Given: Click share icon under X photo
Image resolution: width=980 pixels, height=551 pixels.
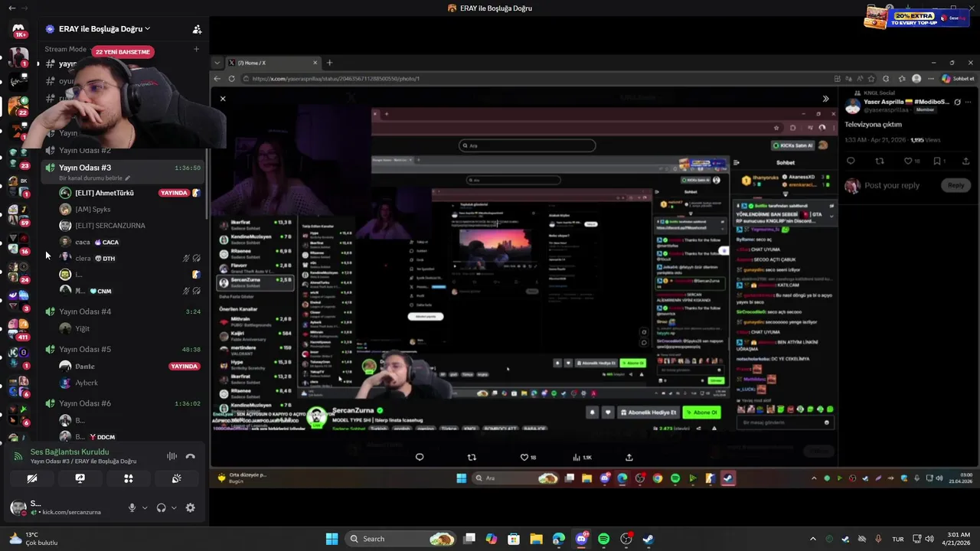Looking at the screenshot, I should pos(629,458).
